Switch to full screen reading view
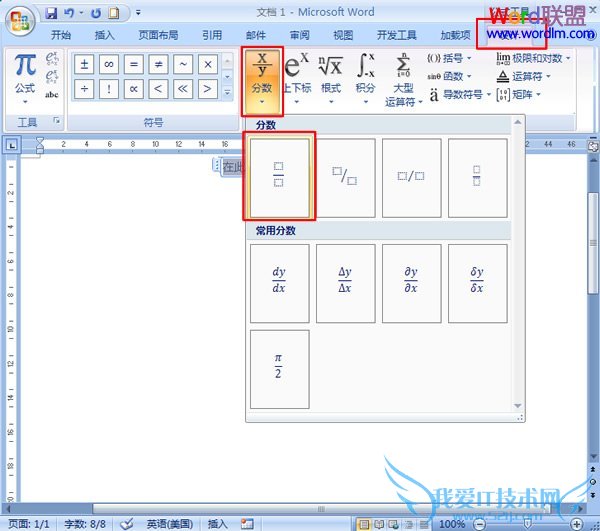Viewport: 600px width, 531px height. pyautogui.click(x=379, y=524)
